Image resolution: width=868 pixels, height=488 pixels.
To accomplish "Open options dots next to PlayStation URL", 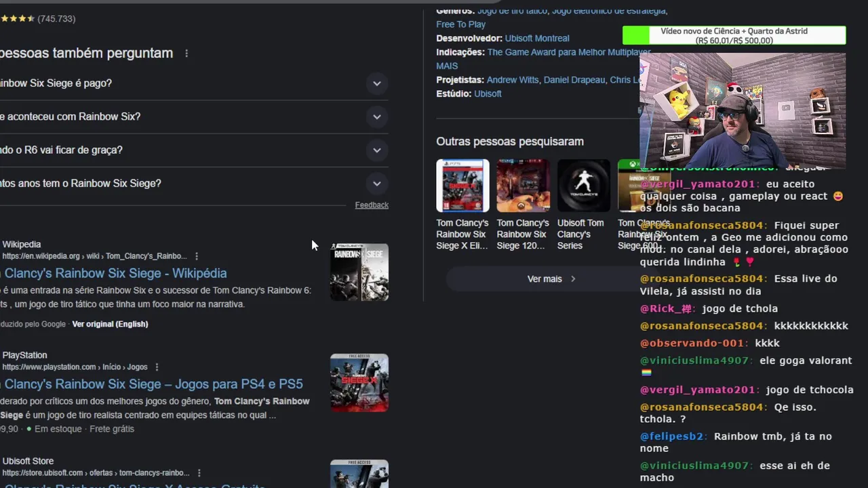I will pos(157,367).
